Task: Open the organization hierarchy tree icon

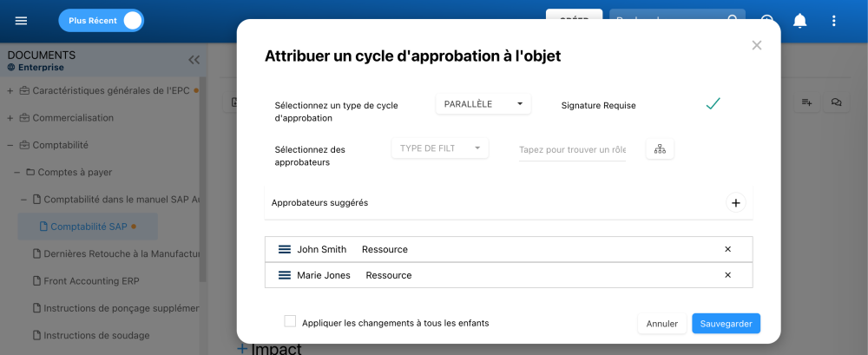Action: (x=660, y=149)
